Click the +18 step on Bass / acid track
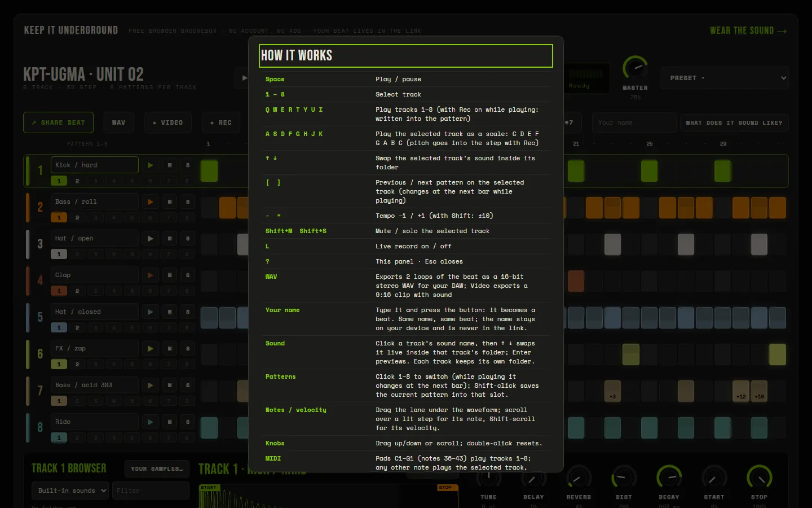The image size is (812, 508). click(x=759, y=391)
